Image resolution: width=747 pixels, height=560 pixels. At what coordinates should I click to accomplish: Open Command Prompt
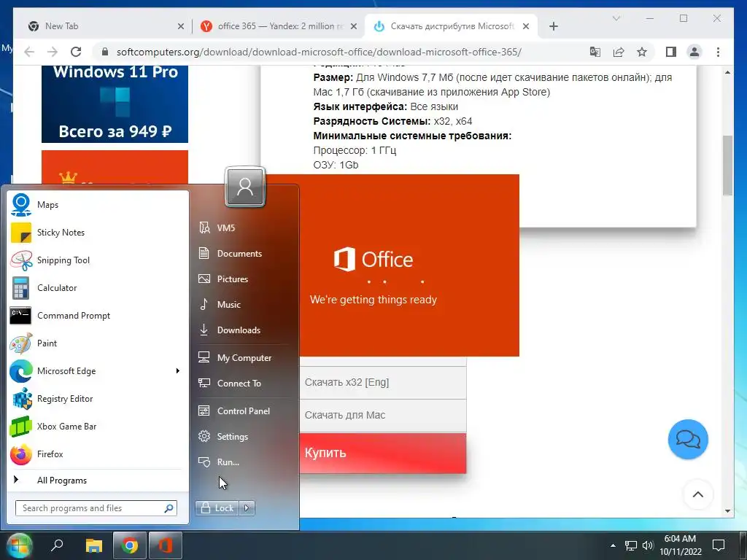(x=98, y=315)
